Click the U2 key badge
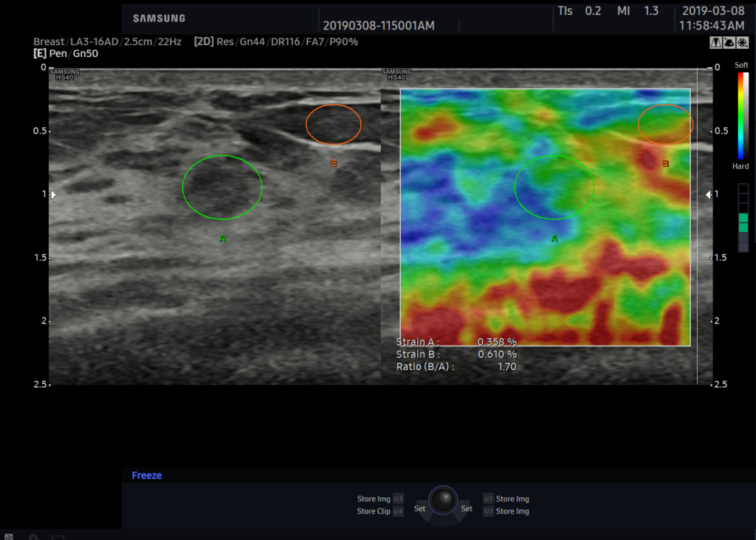756x540 pixels. pyautogui.click(x=489, y=511)
